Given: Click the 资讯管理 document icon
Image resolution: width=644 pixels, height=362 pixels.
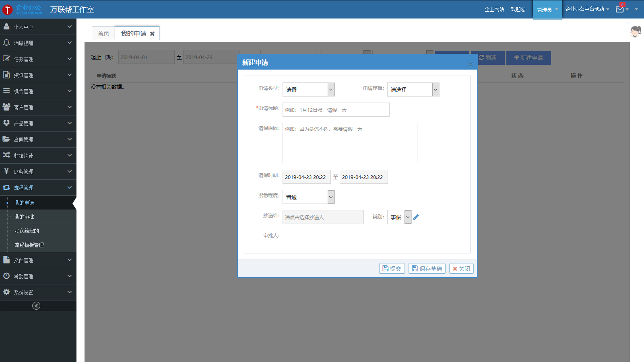Looking at the screenshot, I should pyautogui.click(x=6, y=75).
